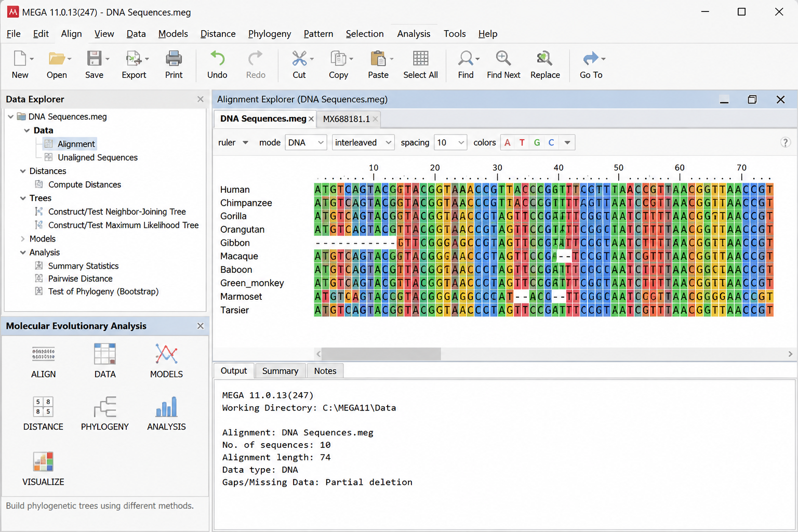
Task: Collapse the Analysis tree node
Action: (23, 252)
